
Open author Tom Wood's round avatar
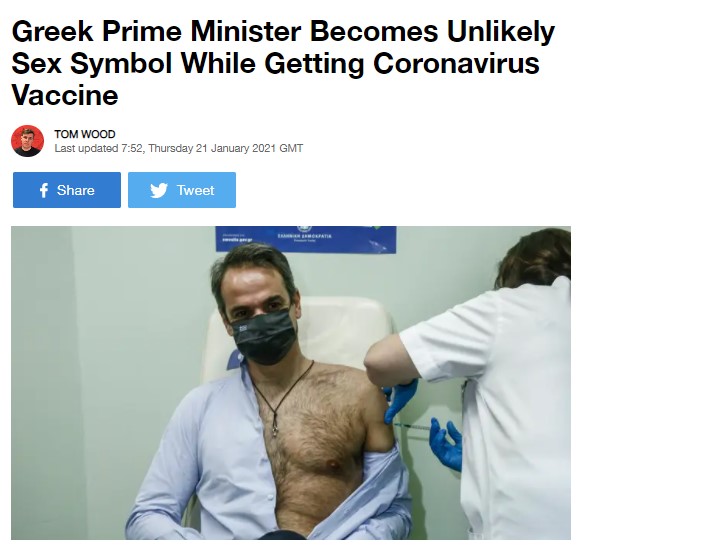pos(28,141)
